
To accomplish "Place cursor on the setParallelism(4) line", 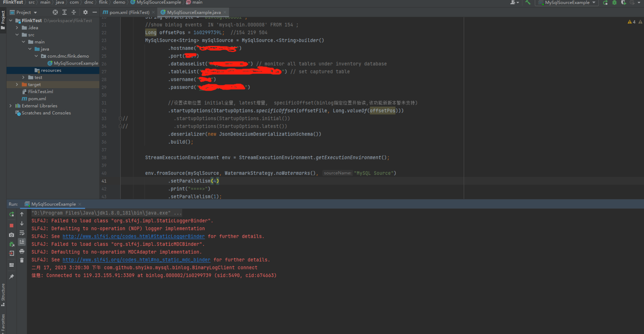I will tap(193, 181).
